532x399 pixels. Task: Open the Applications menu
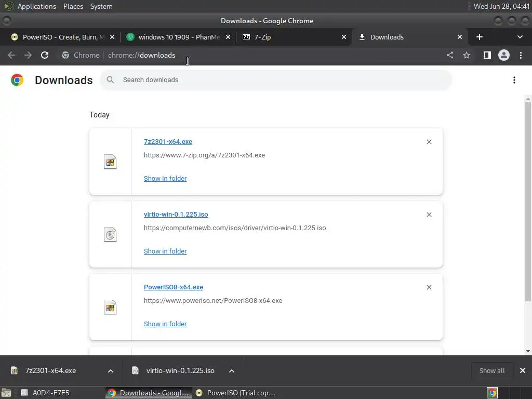[x=37, y=6]
